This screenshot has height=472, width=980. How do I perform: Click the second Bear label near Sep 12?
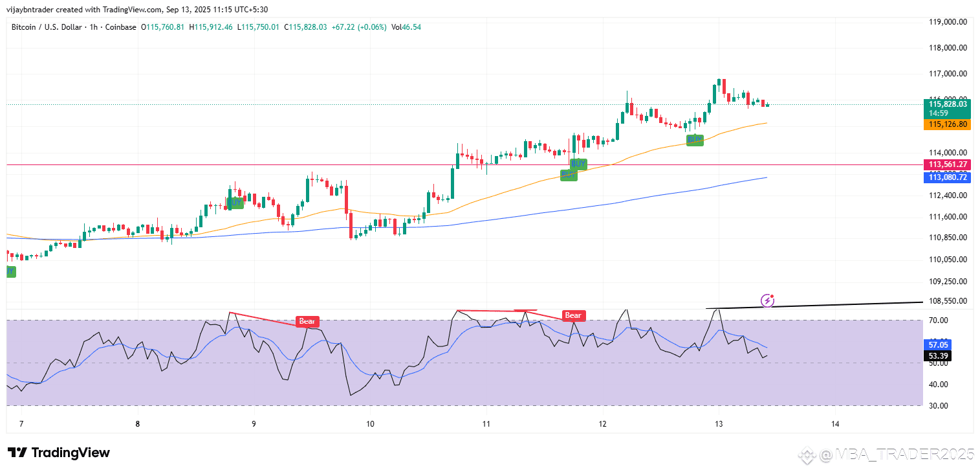[x=573, y=316]
